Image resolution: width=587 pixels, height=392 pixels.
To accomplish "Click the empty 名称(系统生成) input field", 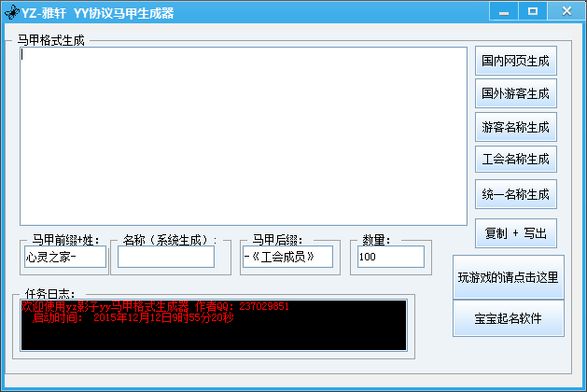I will 166,257.
